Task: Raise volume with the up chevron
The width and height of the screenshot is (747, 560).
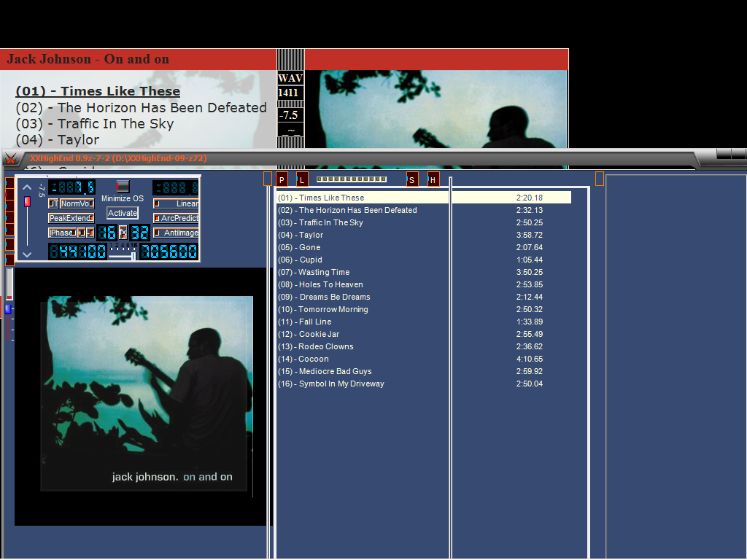Action: point(27,187)
